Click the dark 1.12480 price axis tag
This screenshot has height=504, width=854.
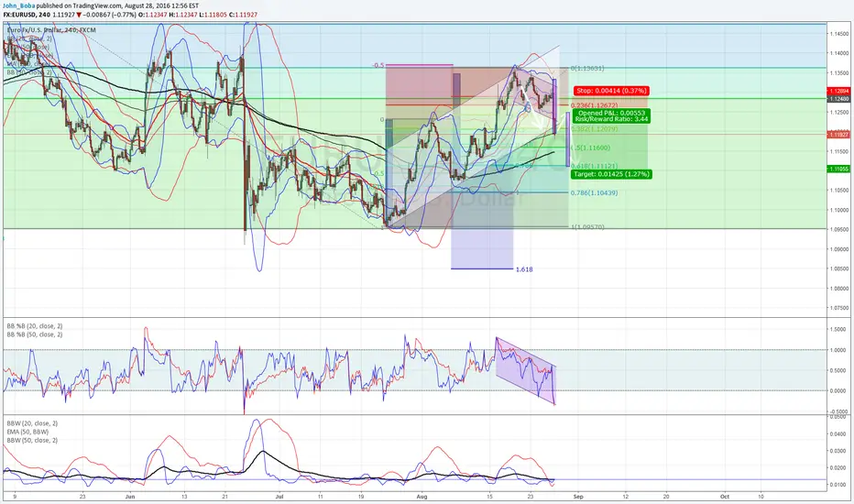pos(839,99)
